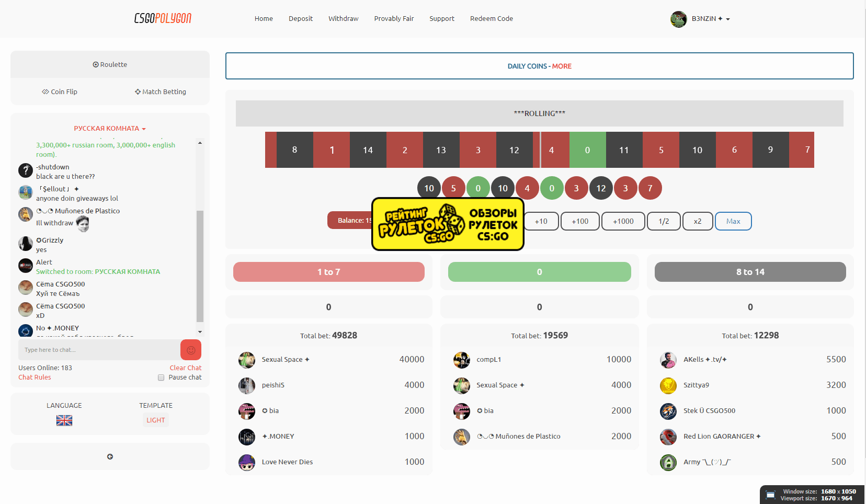Bet on green 0
This screenshot has width=866, height=504.
(x=540, y=272)
